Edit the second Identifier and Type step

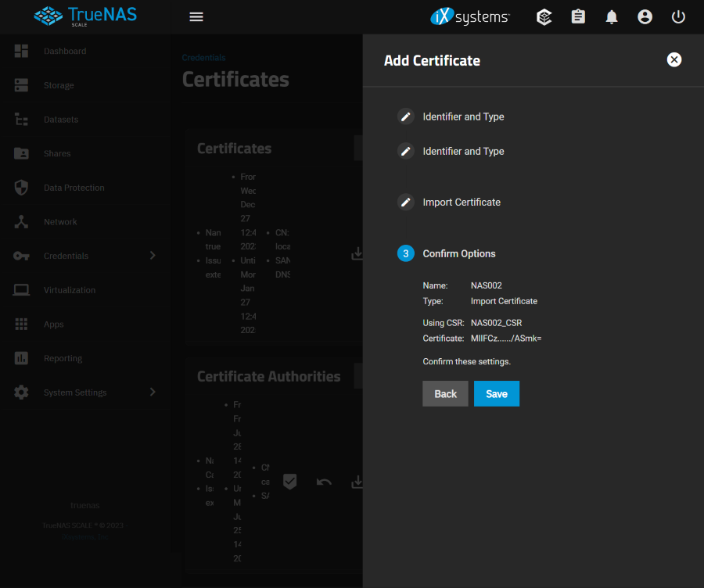pyautogui.click(x=406, y=152)
